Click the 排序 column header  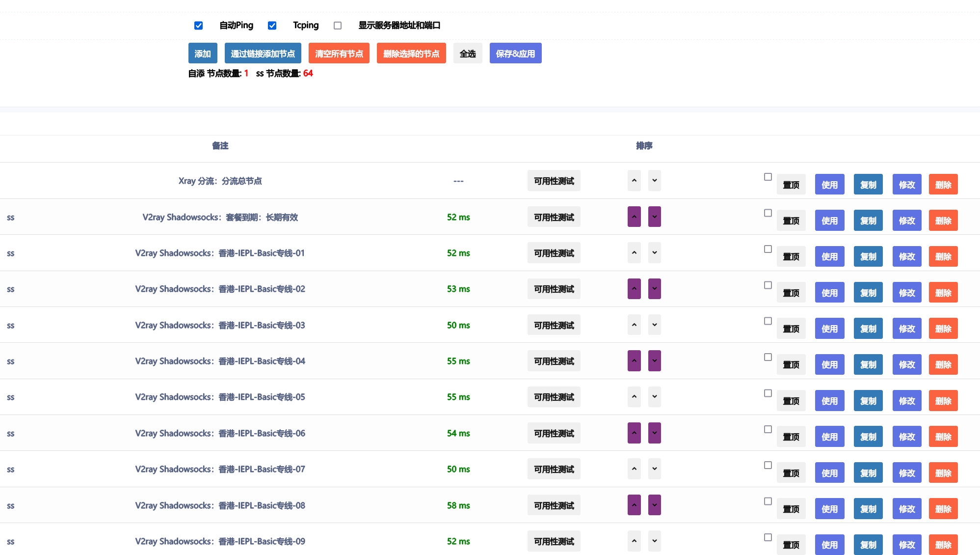point(644,145)
